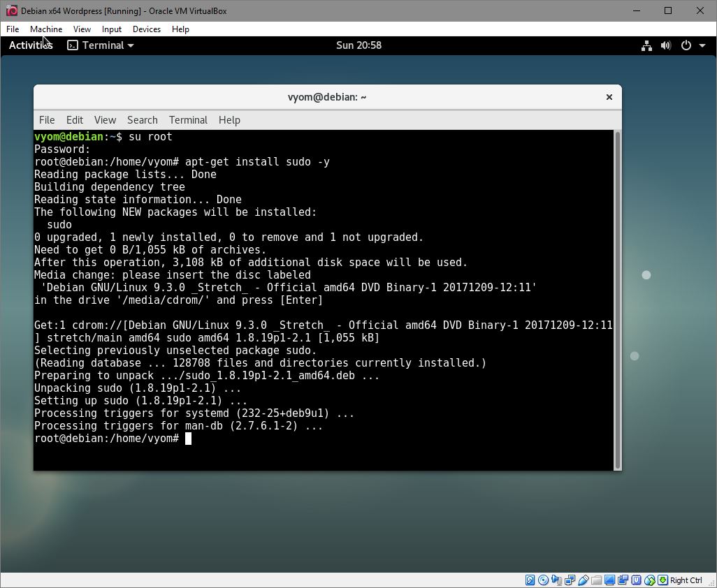Click the 'Reading package lists... Done' line
The width and height of the screenshot is (717, 588).
[125, 174]
